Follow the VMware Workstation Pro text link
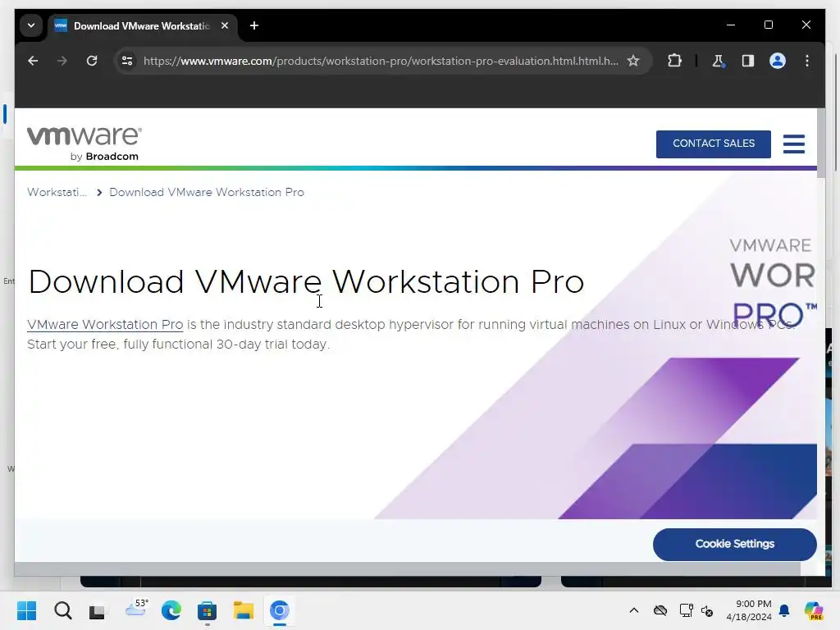Image resolution: width=840 pixels, height=630 pixels. (x=105, y=325)
